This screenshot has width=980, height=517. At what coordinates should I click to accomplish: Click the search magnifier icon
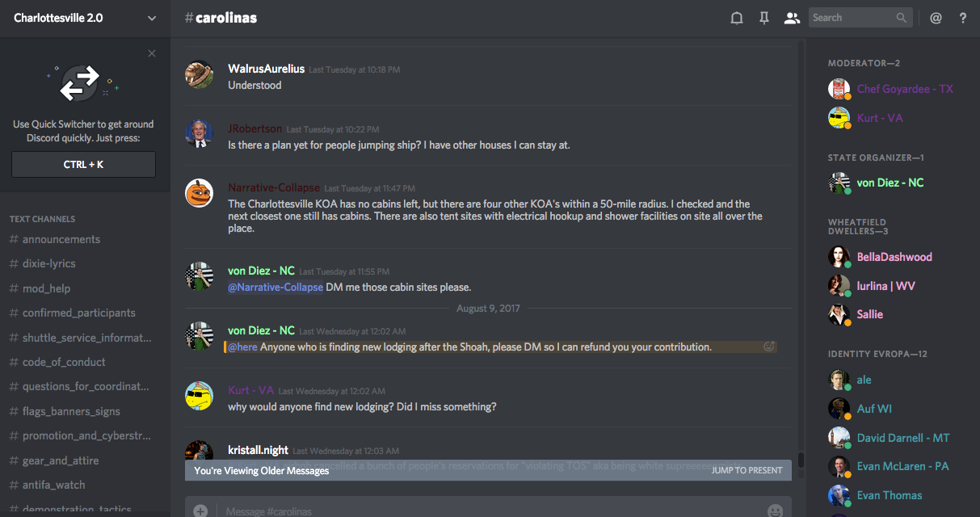point(902,18)
